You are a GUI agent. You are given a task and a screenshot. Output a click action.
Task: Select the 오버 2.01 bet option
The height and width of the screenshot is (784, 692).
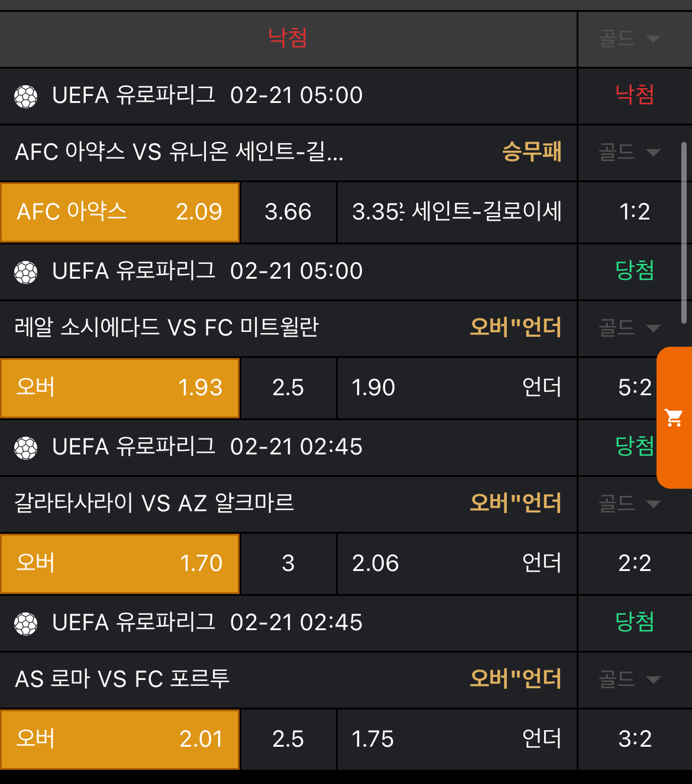[120, 739]
